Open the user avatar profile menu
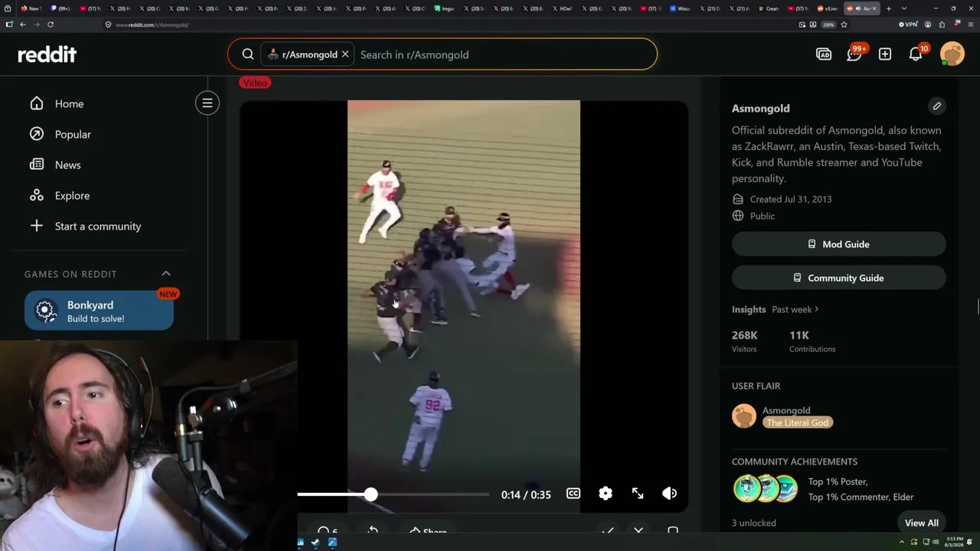980x551 pixels. point(952,54)
